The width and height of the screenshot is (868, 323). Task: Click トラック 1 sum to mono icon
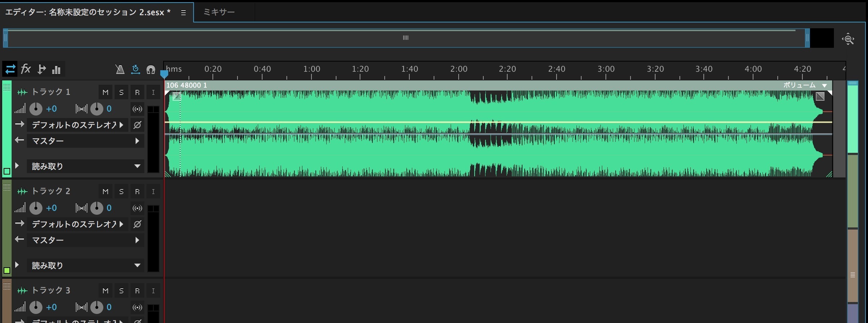[137, 109]
